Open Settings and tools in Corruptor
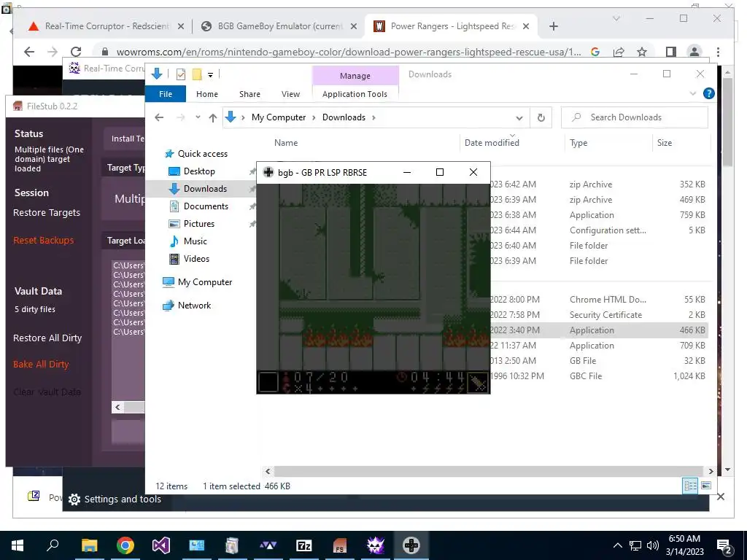 pos(115,499)
